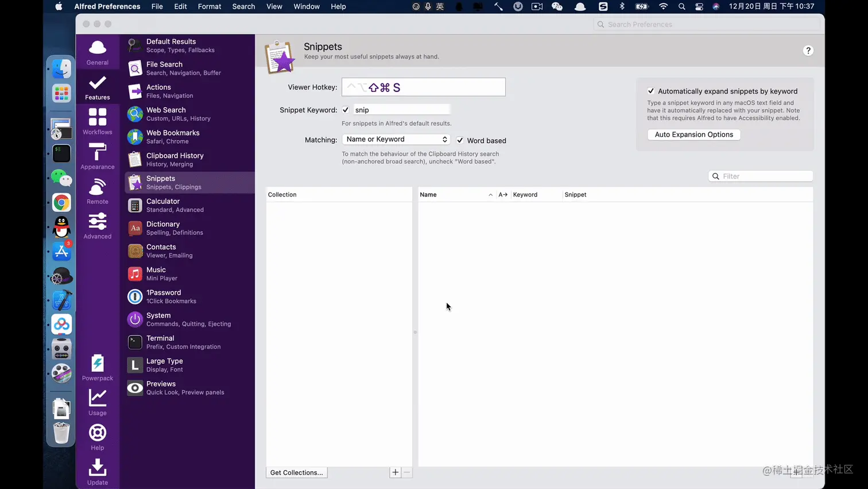Viewport: 868px width, 489px height.
Task: Open App Store from the Dock
Action: tap(61, 252)
